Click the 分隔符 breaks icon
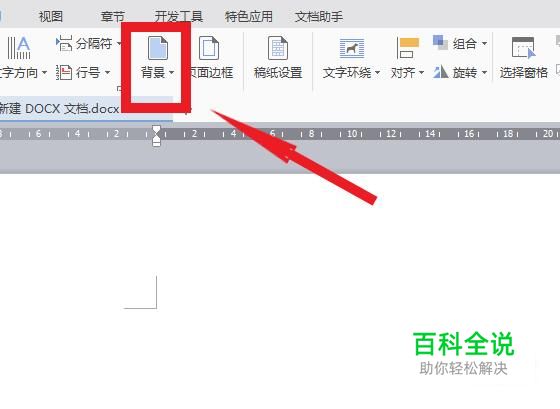Viewport: 560px width, 409px height. point(64,44)
